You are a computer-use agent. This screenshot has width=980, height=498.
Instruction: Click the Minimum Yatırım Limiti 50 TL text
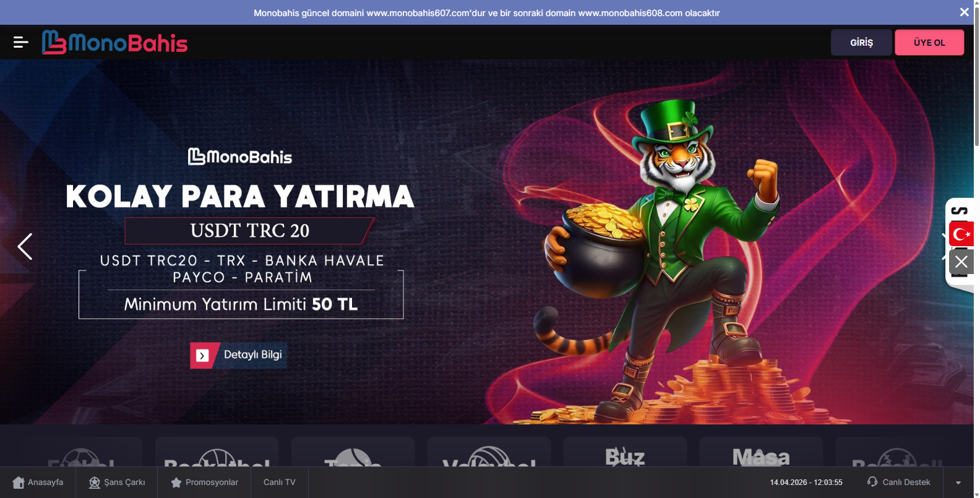click(x=241, y=304)
